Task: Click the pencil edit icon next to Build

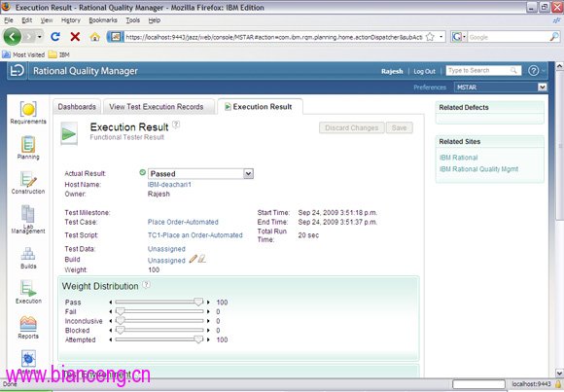Action: click(x=194, y=259)
